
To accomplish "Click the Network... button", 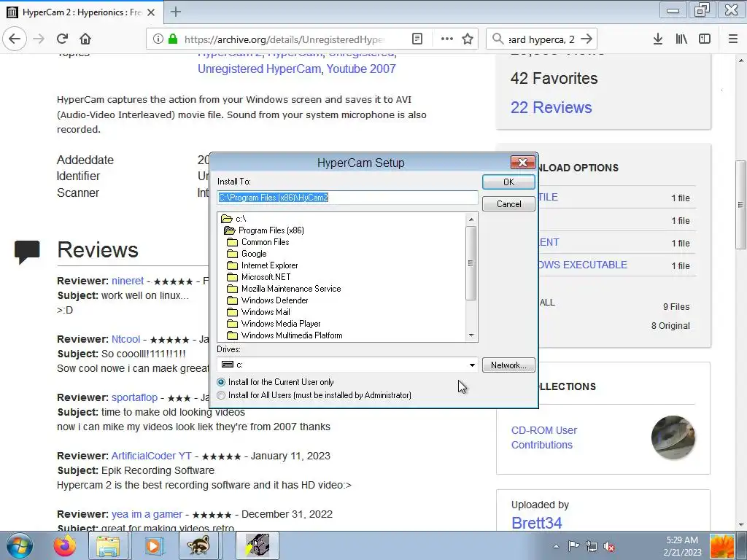I will 508,365.
